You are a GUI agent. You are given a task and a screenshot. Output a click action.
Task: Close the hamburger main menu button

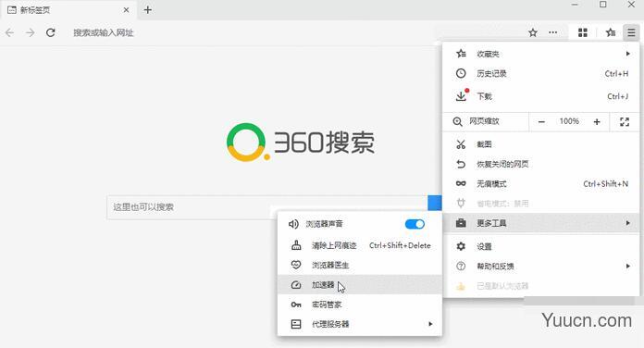tap(631, 33)
